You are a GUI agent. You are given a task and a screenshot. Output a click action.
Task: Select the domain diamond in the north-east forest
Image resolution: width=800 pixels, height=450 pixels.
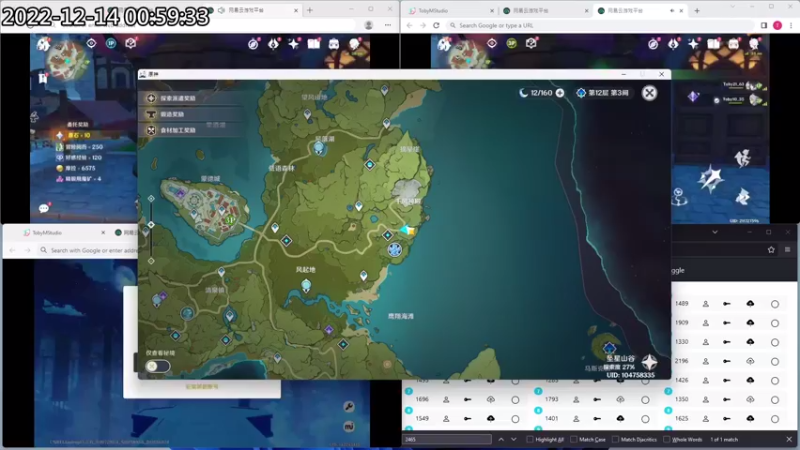pos(370,164)
